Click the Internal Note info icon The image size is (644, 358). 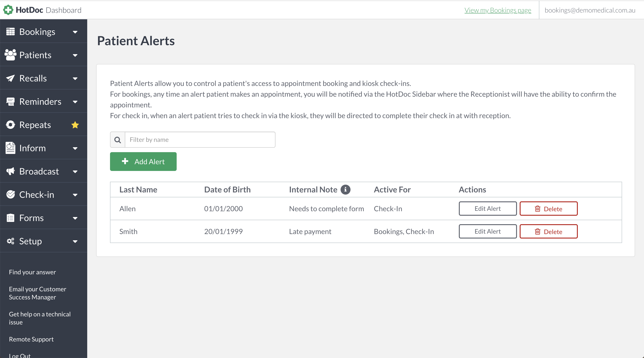coord(345,189)
